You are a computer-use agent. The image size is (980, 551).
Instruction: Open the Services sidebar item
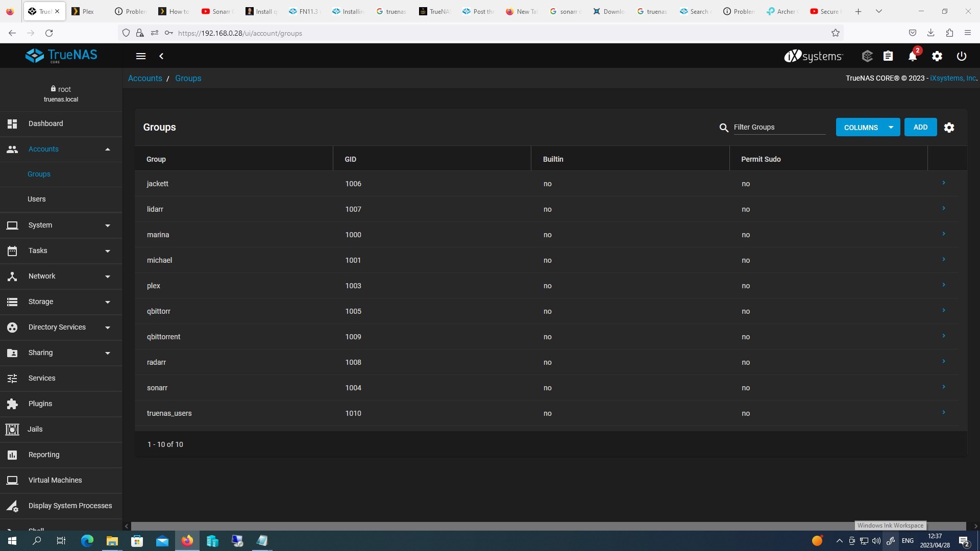tap(61, 378)
